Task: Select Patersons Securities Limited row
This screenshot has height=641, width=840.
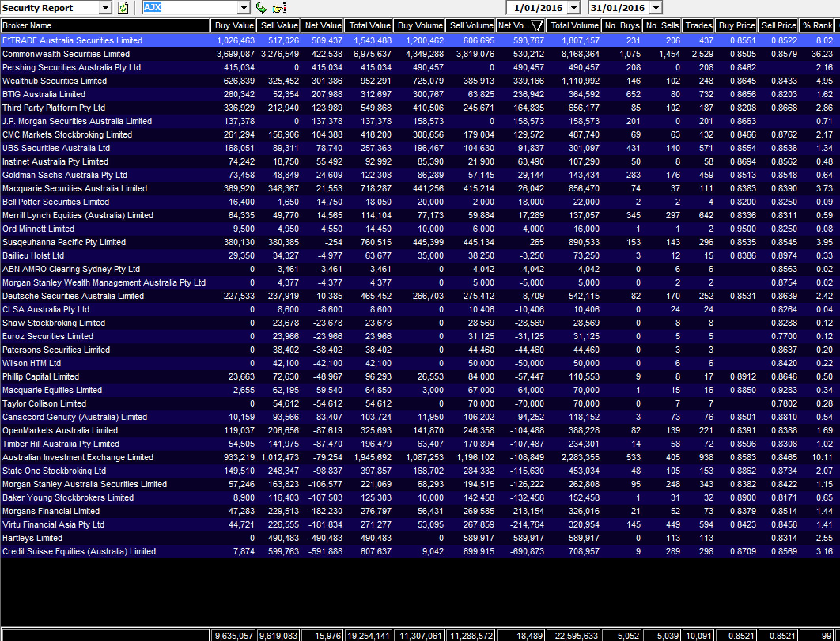Action: click(x=420, y=350)
